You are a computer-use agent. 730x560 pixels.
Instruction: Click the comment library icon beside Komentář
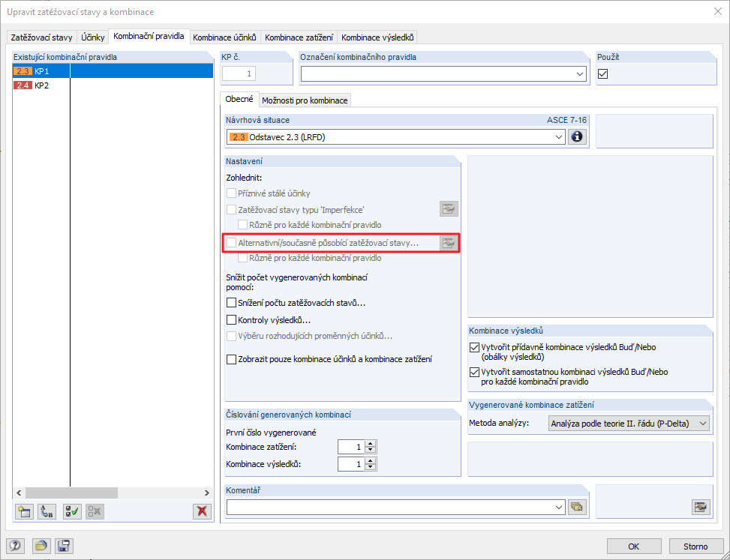point(577,508)
